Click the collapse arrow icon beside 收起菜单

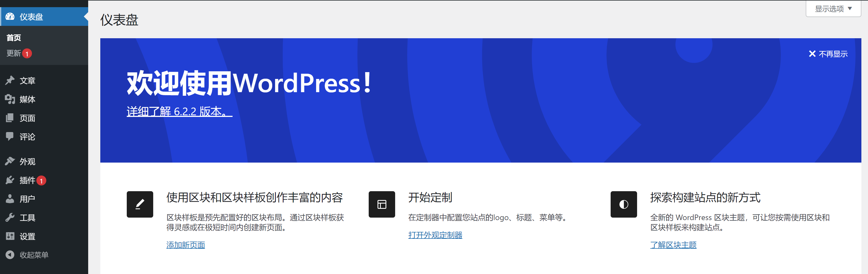pyautogui.click(x=10, y=255)
